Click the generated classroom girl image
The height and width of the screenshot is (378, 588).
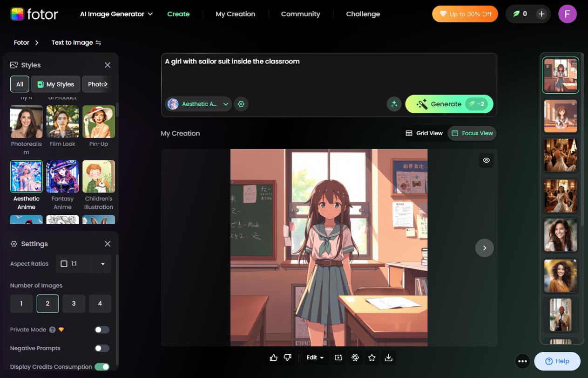pos(329,247)
